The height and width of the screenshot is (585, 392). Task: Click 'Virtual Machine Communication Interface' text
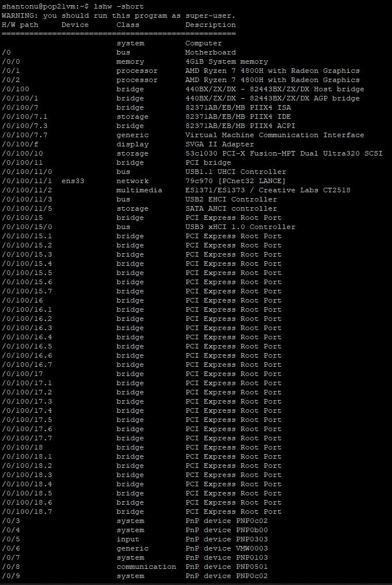point(274,135)
